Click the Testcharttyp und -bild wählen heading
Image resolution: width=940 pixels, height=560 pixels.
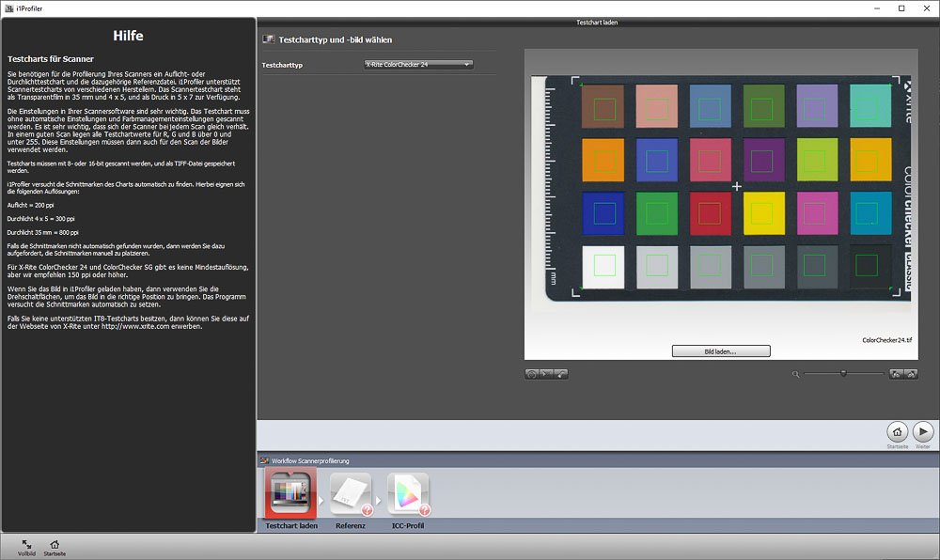(336, 40)
